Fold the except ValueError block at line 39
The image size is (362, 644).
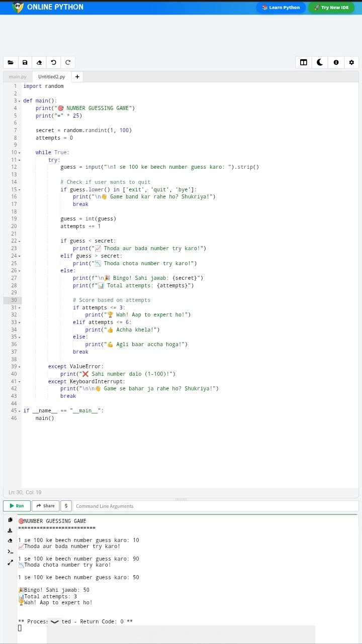19,367
